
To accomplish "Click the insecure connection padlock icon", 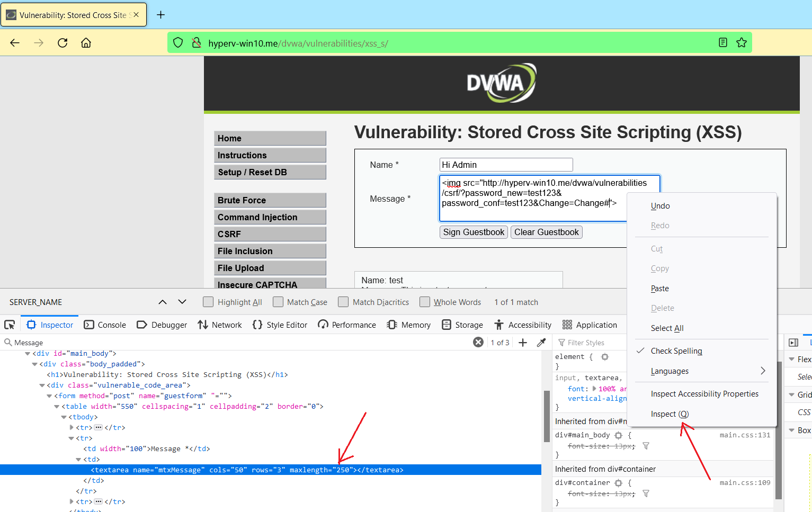I will tap(197, 43).
